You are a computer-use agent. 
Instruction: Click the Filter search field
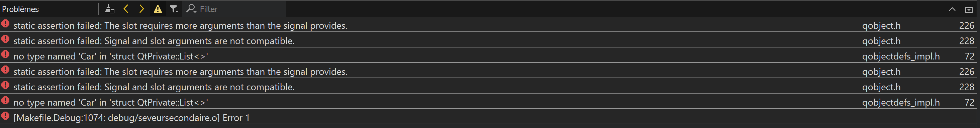(x=234, y=9)
